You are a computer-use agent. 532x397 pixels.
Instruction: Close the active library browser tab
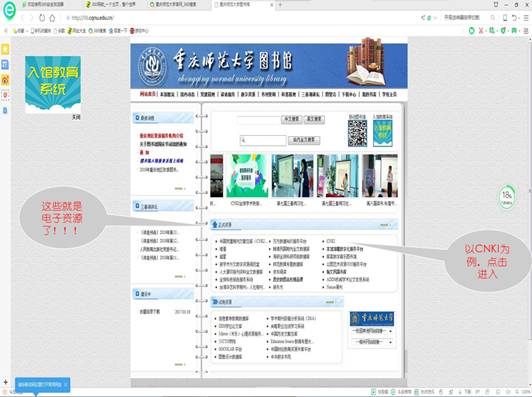pyautogui.click(x=272, y=5)
